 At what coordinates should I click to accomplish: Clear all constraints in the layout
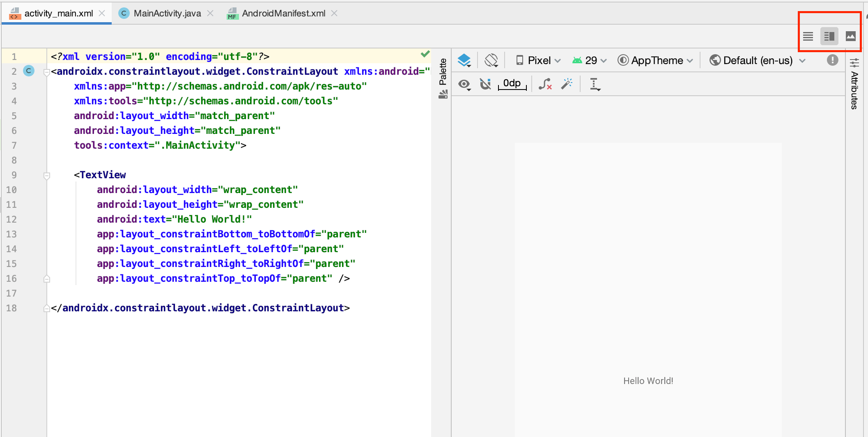tap(545, 84)
